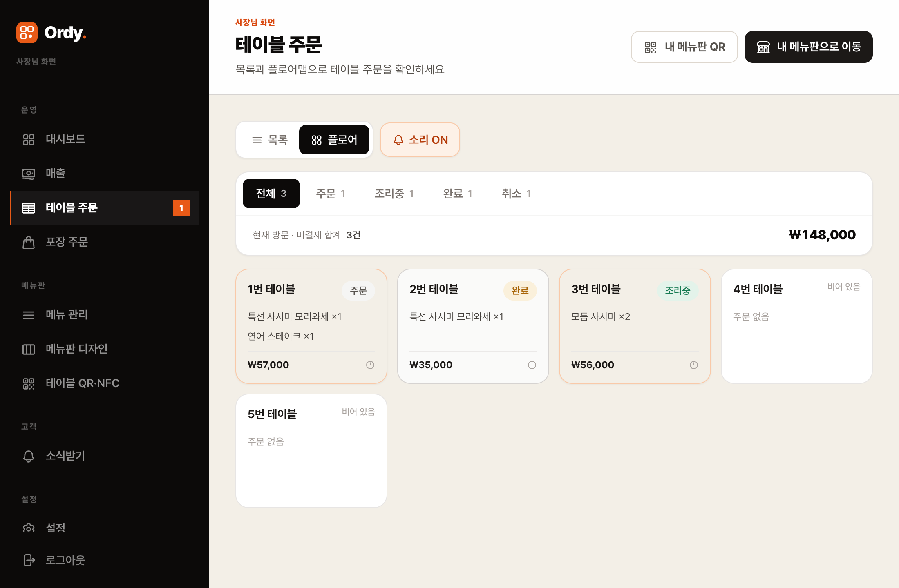Go to 메뉴 관리 menu label

(x=67, y=315)
